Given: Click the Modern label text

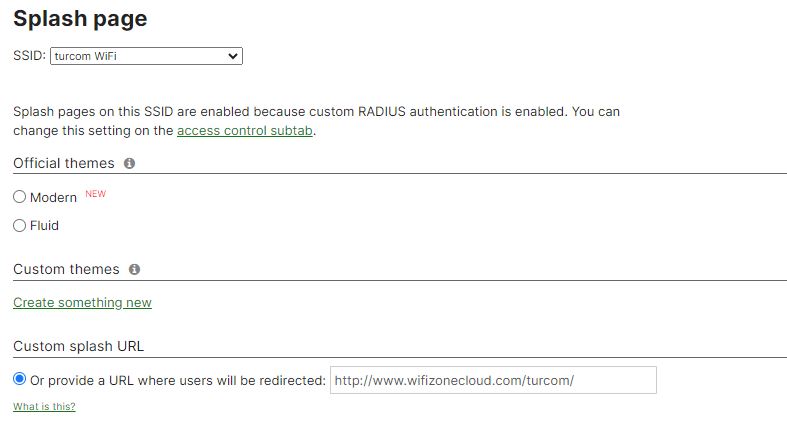Looking at the screenshot, I should coord(53,198).
